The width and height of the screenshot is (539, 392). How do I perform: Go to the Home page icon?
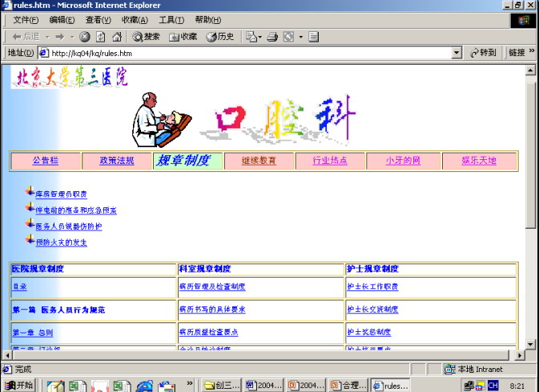117,37
